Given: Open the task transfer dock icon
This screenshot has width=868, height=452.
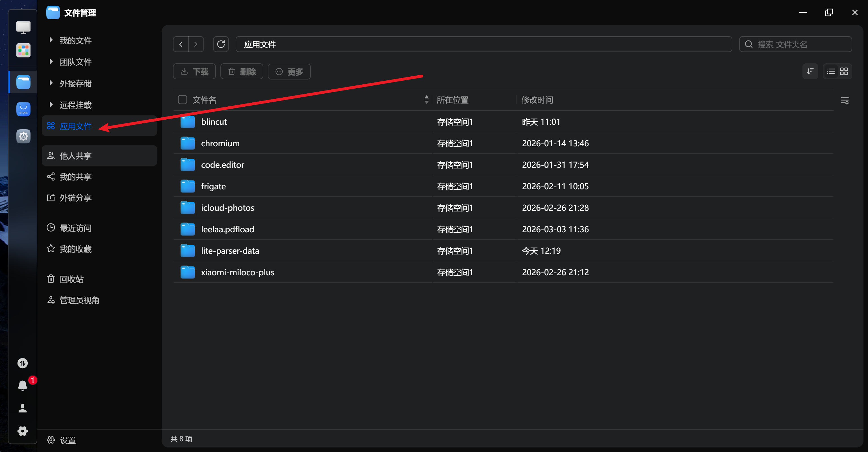Looking at the screenshot, I should [23, 363].
